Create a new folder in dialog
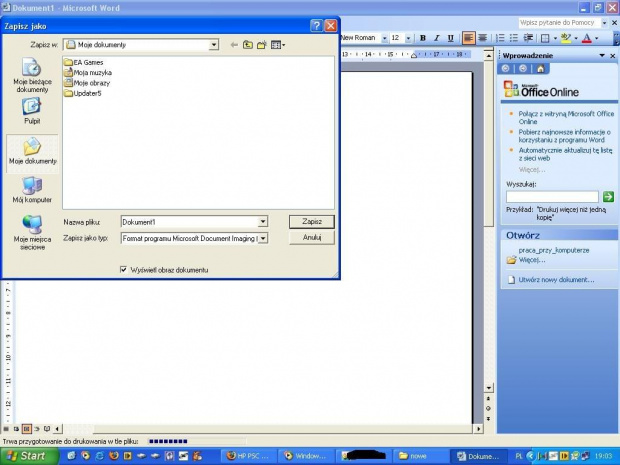The height and width of the screenshot is (465, 620). coord(261,45)
